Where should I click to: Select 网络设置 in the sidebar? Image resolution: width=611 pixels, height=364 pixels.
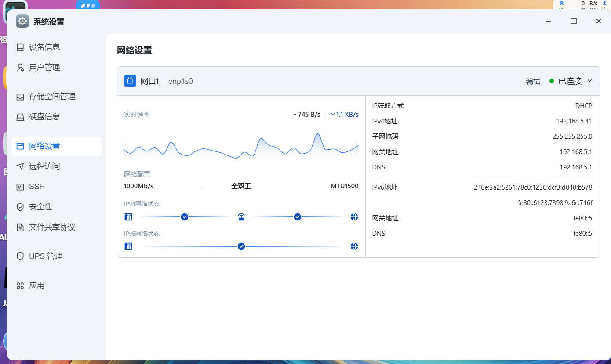pyautogui.click(x=56, y=146)
